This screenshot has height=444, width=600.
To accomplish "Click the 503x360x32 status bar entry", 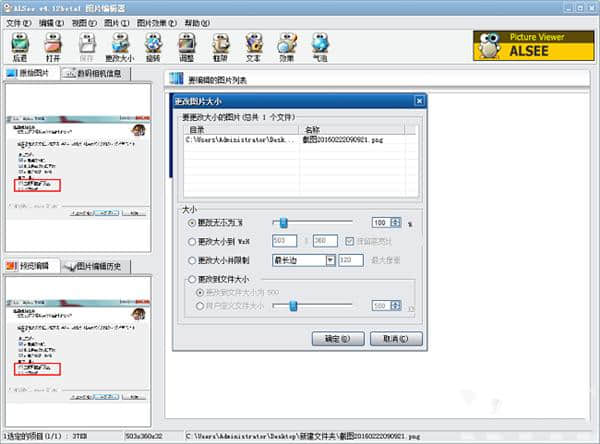I will click(x=144, y=436).
